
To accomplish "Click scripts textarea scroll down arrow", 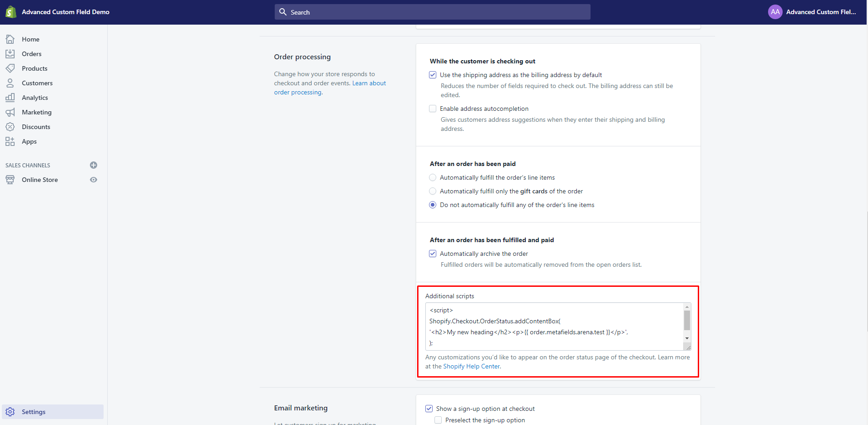I will point(687,338).
